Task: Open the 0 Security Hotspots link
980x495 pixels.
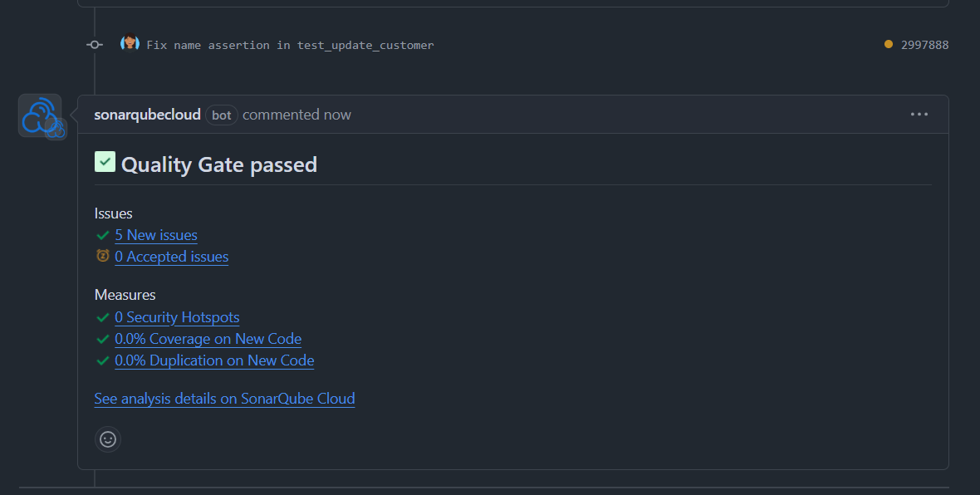Action: coord(177,317)
